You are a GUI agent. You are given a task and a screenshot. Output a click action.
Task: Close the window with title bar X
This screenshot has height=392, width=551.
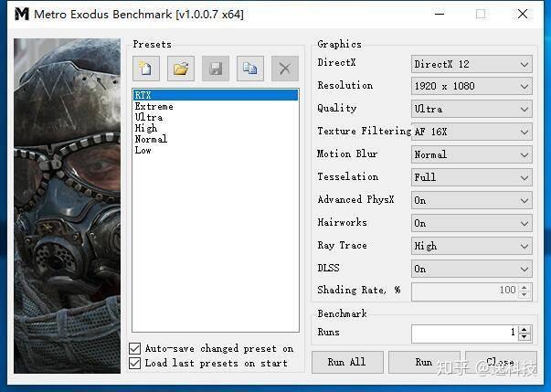point(523,14)
